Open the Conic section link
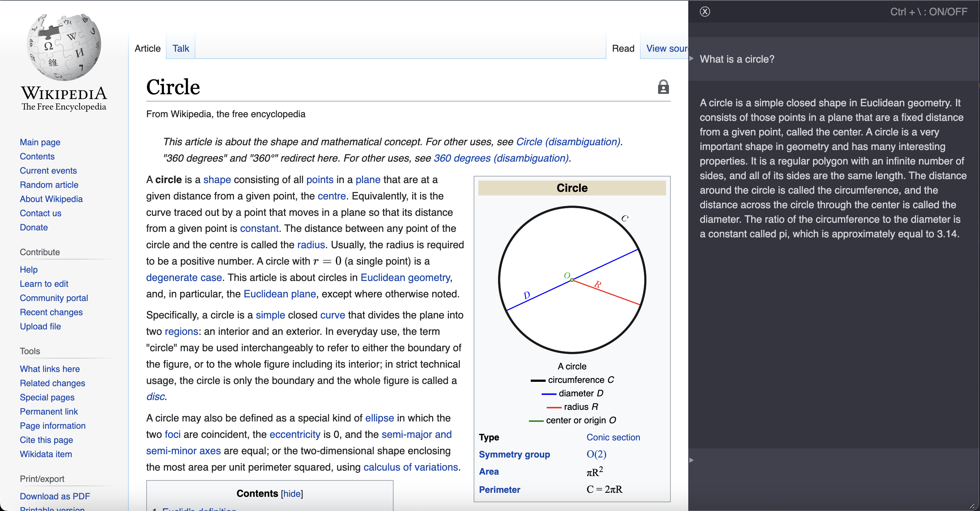The image size is (980, 511). click(x=613, y=437)
